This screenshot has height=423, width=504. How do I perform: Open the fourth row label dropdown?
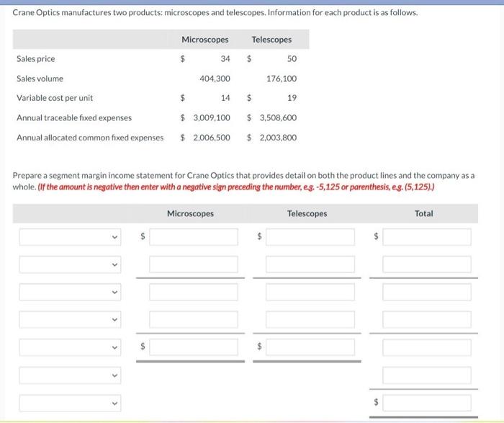point(70,320)
